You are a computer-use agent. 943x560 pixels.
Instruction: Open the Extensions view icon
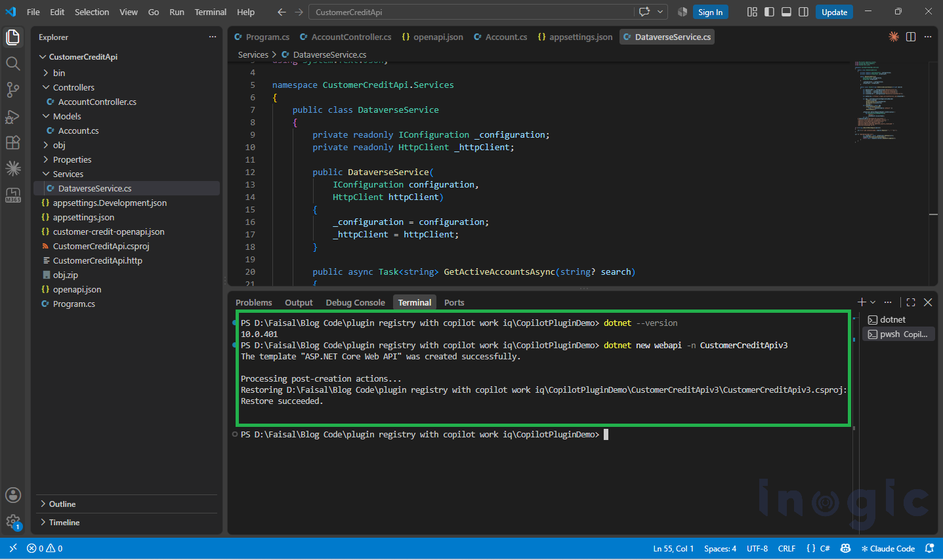pyautogui.click(x=12, y=142)
